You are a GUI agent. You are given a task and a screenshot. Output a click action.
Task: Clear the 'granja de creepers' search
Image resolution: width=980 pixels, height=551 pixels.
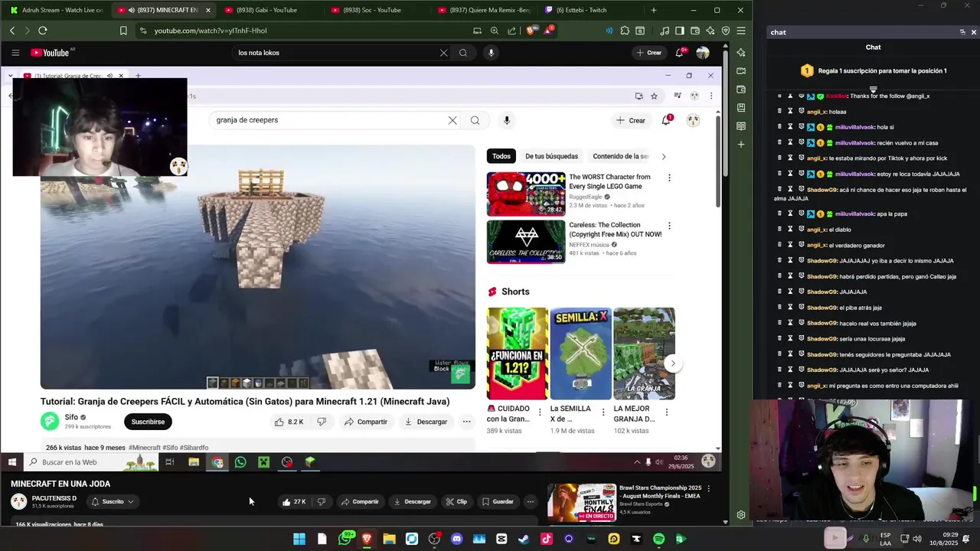[x=452, y=120]
